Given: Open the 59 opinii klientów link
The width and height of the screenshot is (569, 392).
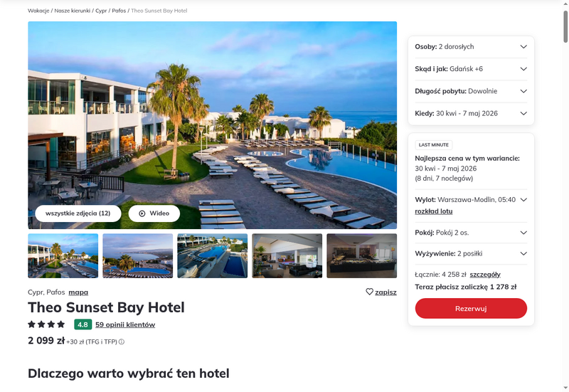Looking at the screenshot, I should click(125, 325).
